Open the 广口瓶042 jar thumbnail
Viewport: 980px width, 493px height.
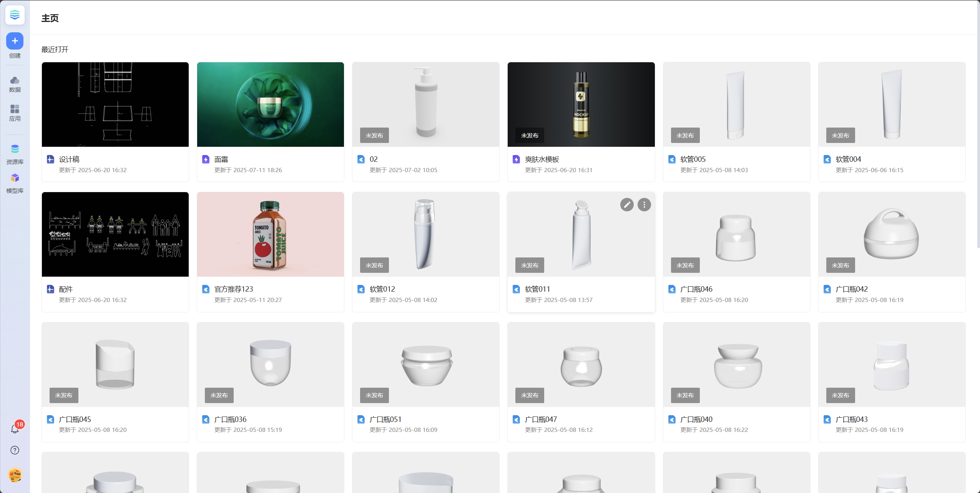click(892, 234)
